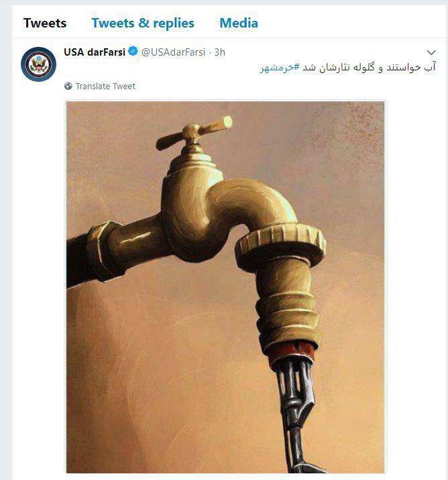
Task: Click the Persian tweet text
Action: [x=347, y=68]
